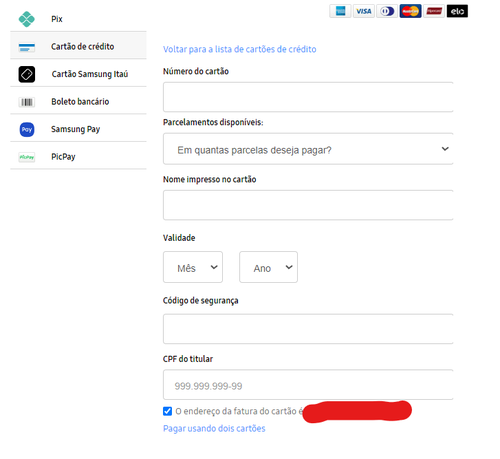Click the Pix diamond icon
Image resolution: width=500 pixels, height=459 pixels.
pos(27,19)
